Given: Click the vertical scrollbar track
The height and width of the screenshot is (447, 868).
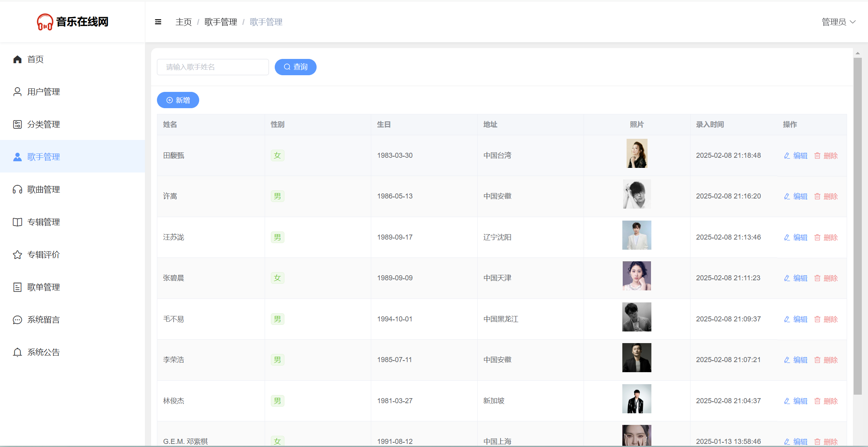Looking at the screenshot, I should point(858,421).
